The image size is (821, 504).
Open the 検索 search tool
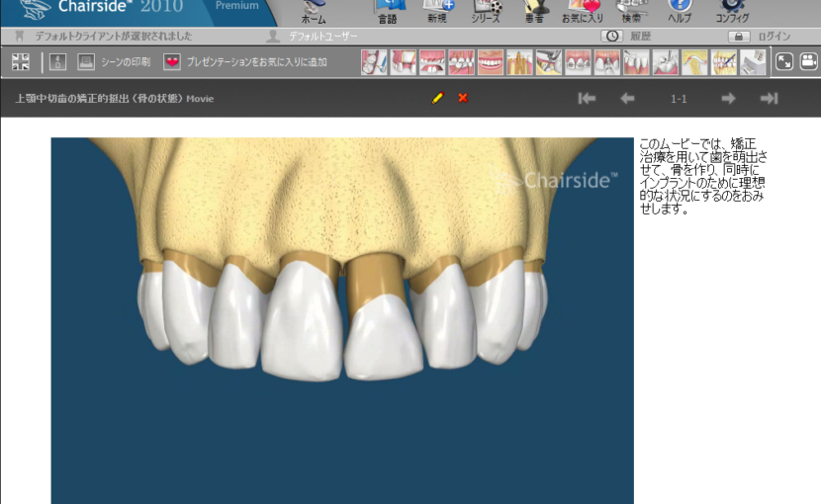click(x=631, y=11)
